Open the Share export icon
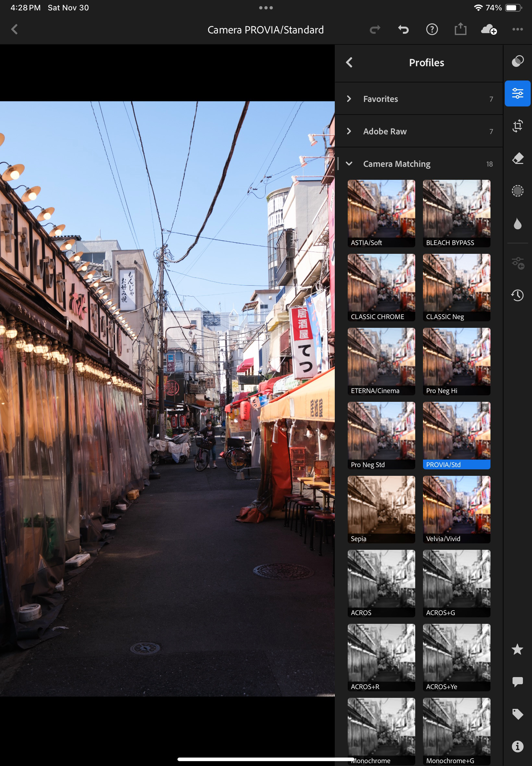This screenshot has height=766, width=532. coord(460,30)
